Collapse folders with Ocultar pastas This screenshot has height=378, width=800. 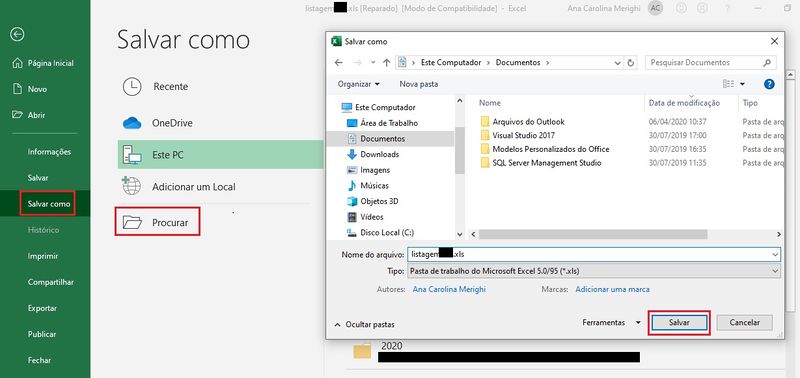[x=364, y=324]
